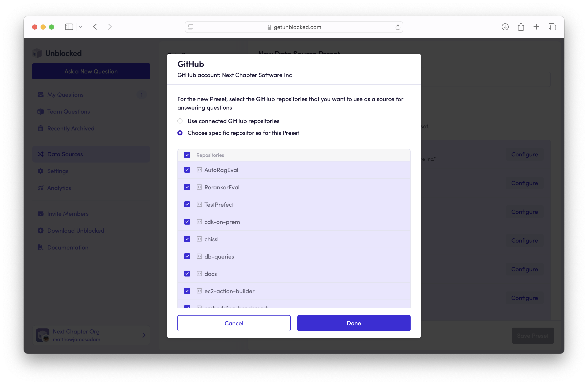Select Use connected GitHub repositories radio
Image resolution: width=588 pixels, height=385 pixels.
(x=180, y=121)
